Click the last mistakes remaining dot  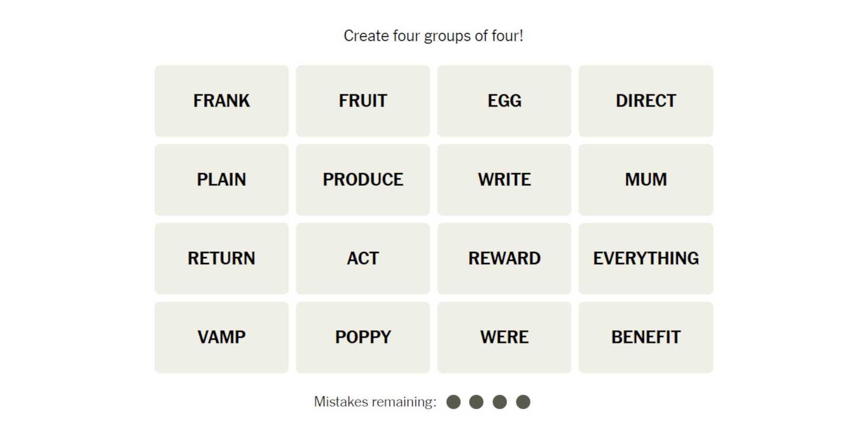pyautogui.click(x=523, y=402)
